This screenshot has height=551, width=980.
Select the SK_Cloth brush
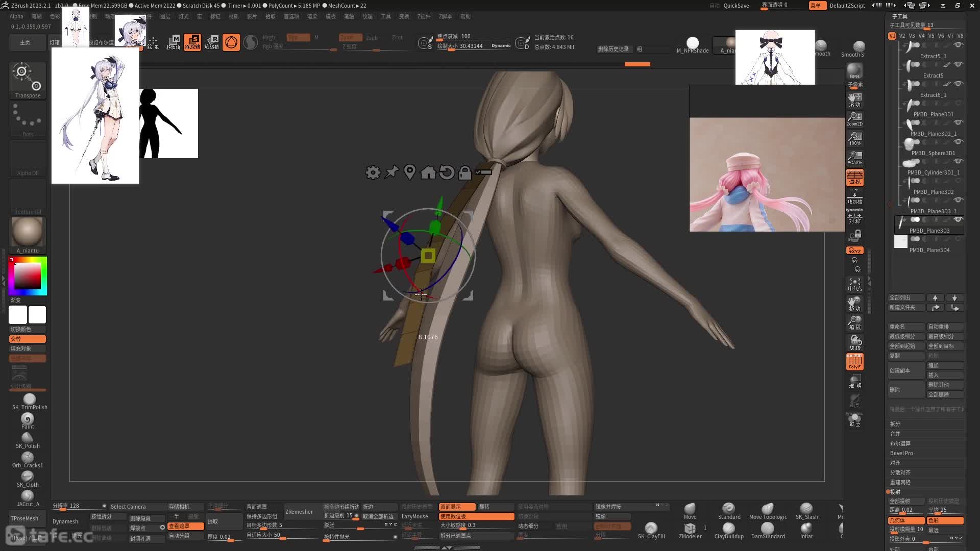click(28, 479)
